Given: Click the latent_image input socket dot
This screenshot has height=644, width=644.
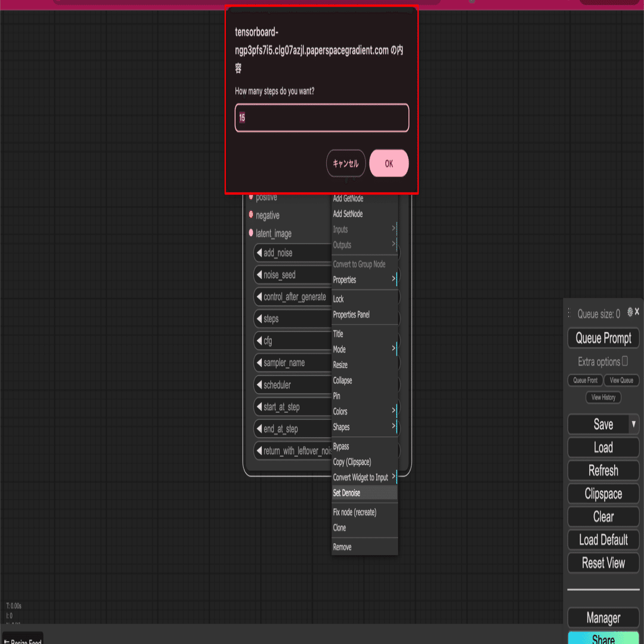Looking at the screenshot, I should [x=251, y=233].
